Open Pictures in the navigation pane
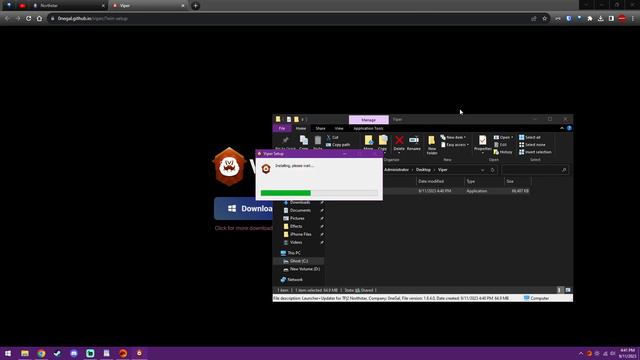Screen dimensions: 640x360 pos(297,218)
